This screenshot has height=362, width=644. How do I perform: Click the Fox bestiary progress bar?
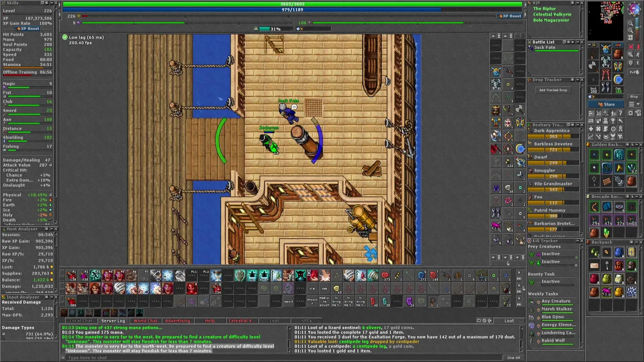pyautogui.click(x=553, y=203)
